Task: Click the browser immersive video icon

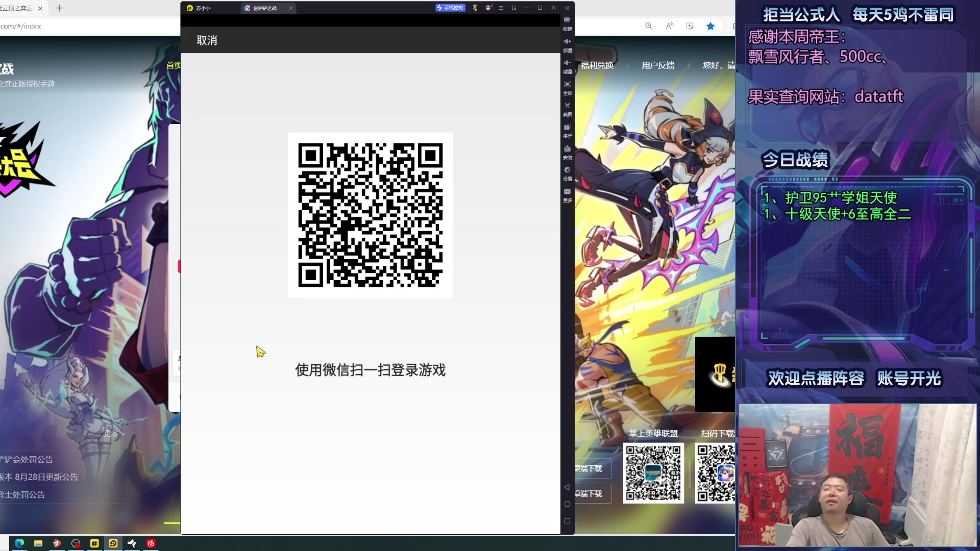Action: [690, 26]
